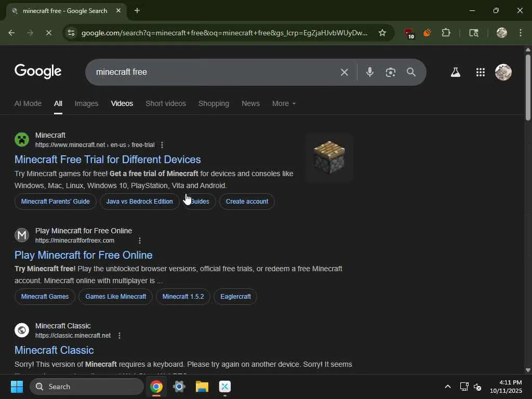
Task: Open the Minecraft Classic result link
Action: [54, 350]
